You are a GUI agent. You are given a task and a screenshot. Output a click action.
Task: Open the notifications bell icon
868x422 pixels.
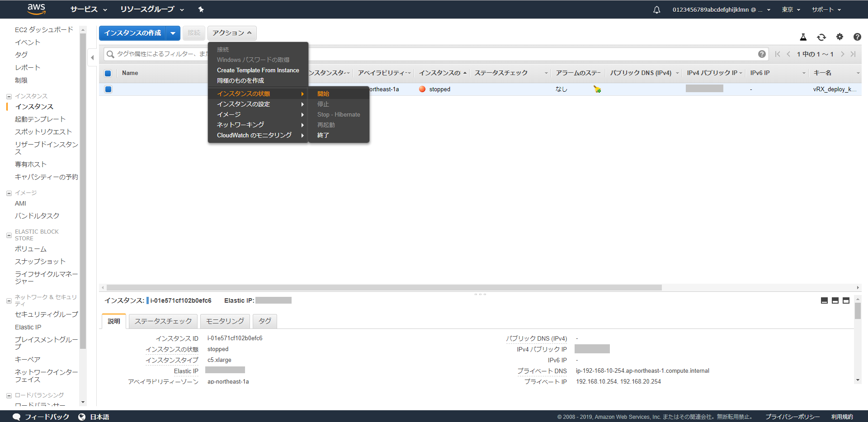coord(656,9)
